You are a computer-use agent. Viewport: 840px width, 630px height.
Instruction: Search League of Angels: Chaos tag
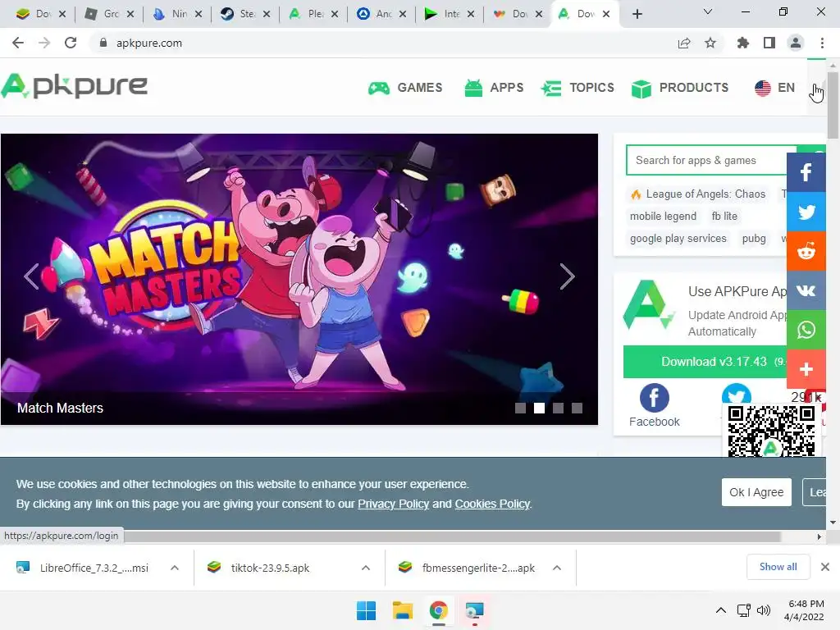point(699,194)
